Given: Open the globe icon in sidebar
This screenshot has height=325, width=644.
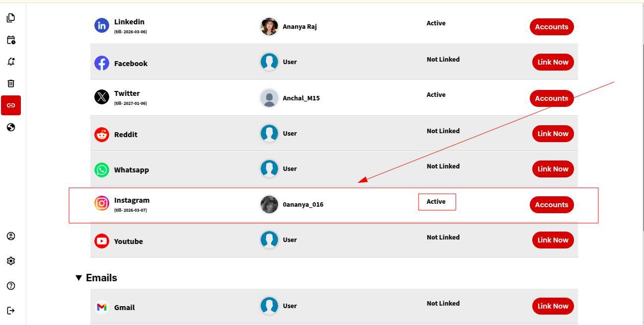Looking at the screenshot, I should tap(10, 127).
